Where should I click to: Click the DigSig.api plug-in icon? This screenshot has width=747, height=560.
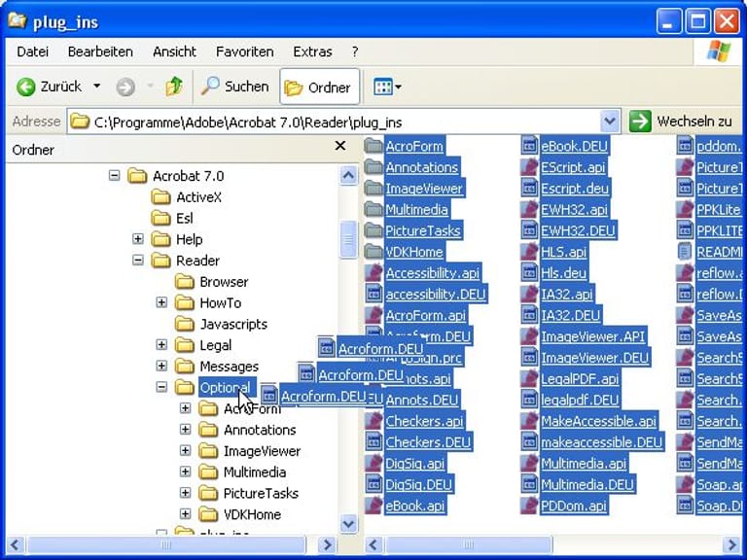pyautogui.click(x=373, y=463)
